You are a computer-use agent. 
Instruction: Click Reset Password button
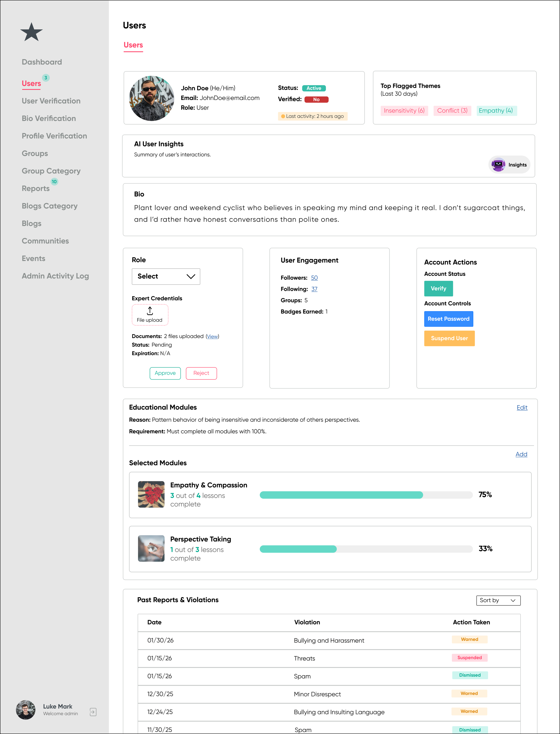[448, 319]
